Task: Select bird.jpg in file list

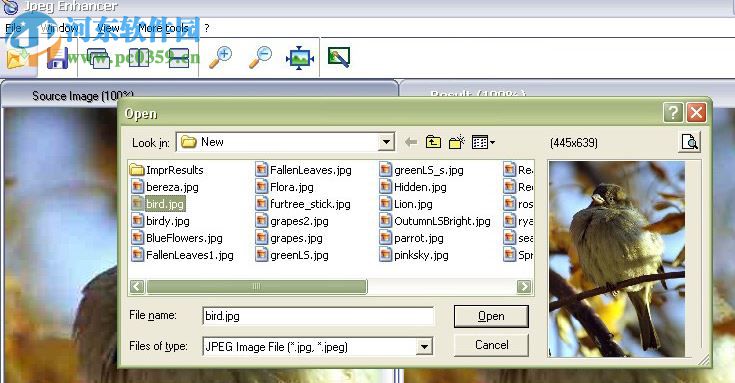Action: 158,204
